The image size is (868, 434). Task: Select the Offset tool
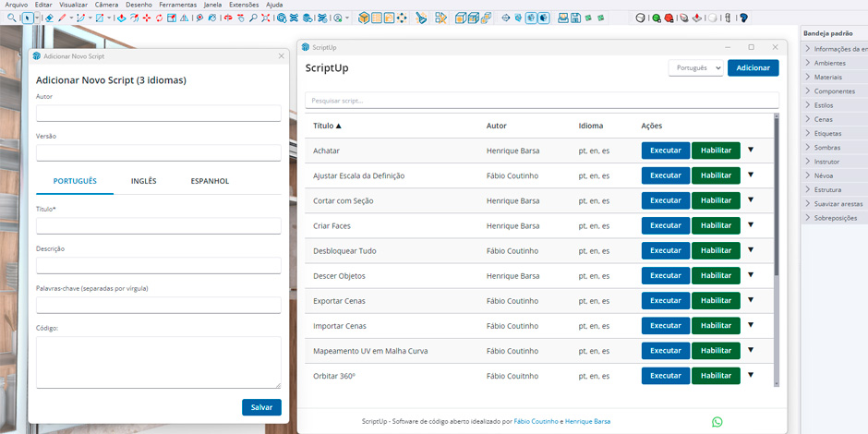point(134,18)
